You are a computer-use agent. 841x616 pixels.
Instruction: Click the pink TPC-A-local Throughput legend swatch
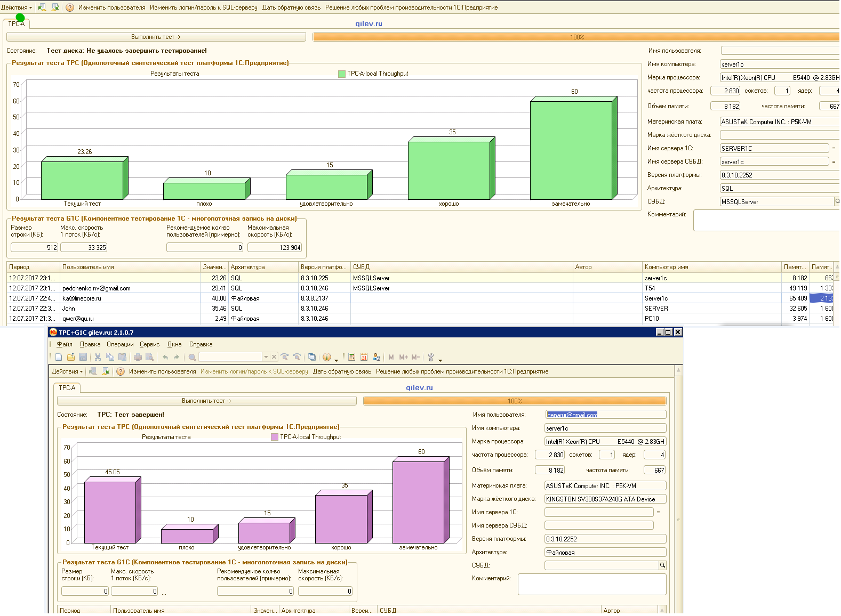point(275,437)
